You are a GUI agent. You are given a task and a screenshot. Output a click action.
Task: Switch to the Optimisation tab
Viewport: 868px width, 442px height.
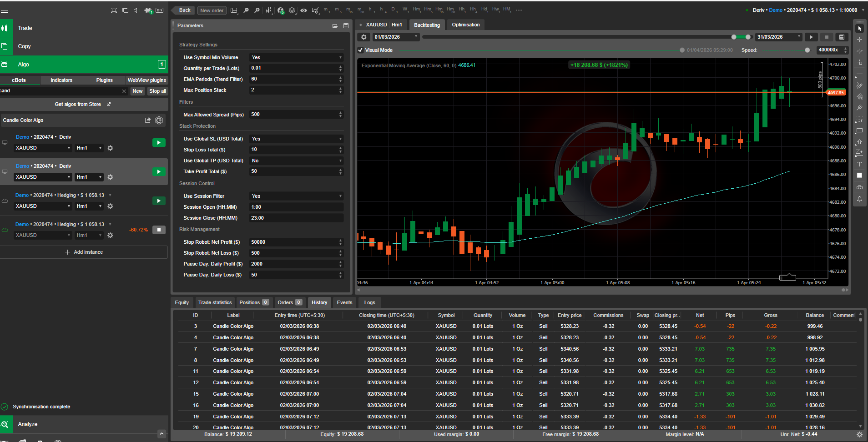(465, 25)
